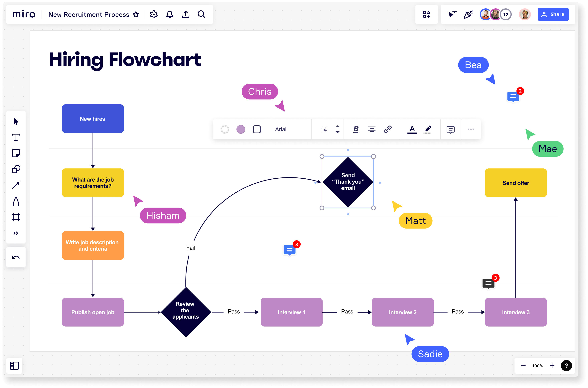The image size is (588, 388).
Task: Select the text tool in sidebar
Action: point(16,137)
